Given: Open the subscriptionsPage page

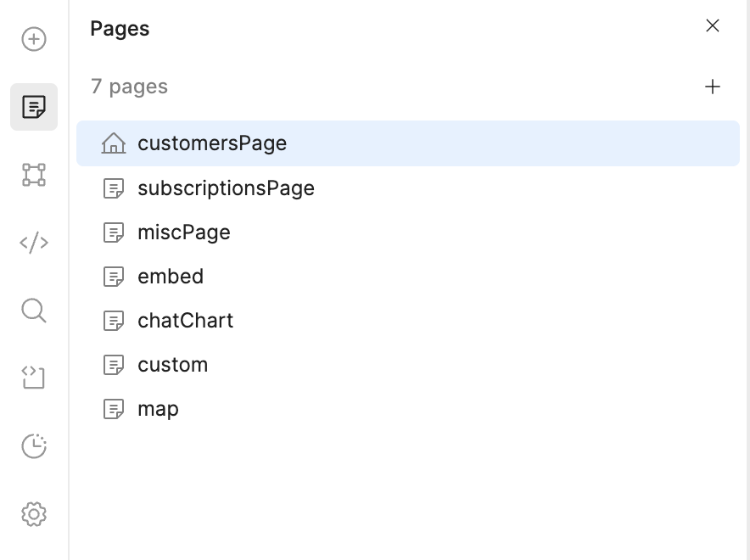Looking at the screenshot, I should pyautogui.click(x=408, y=188).
